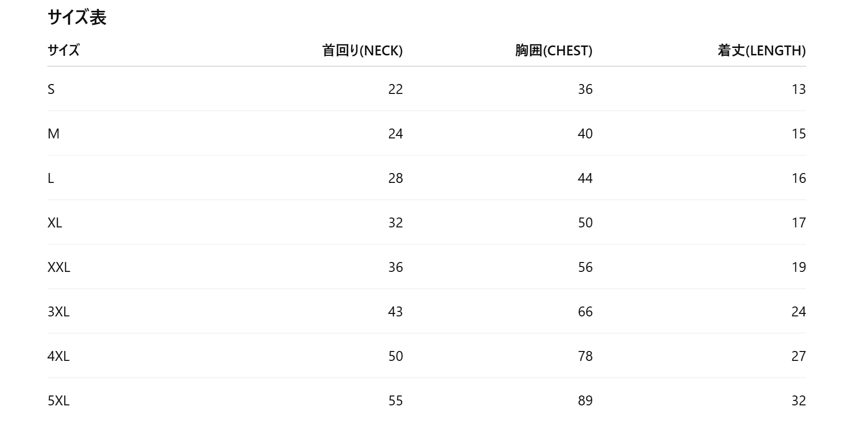
Task: Click neck value 22 for size S
Action: (x=395, y=89)
